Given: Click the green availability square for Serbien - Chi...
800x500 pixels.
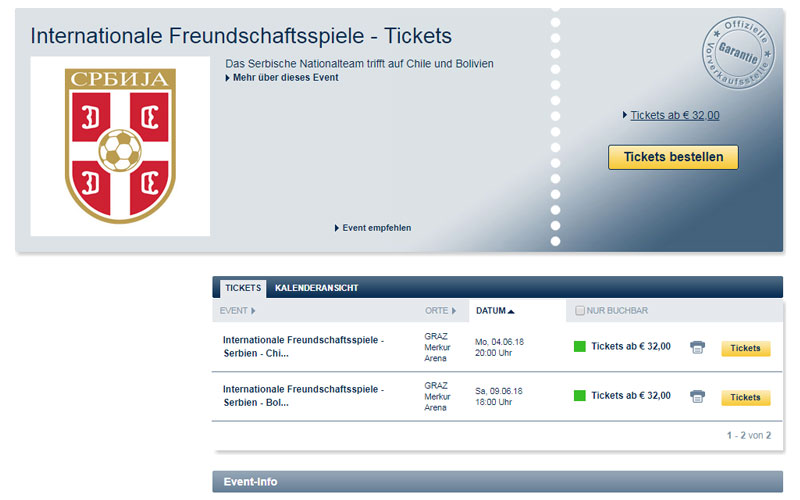Looking at the screenshot, I should click(580, 346).
